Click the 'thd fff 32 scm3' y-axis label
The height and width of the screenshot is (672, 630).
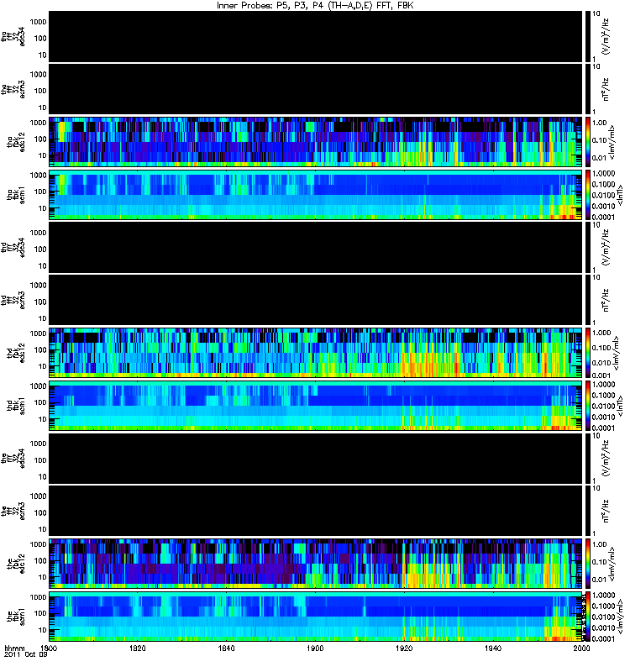click(13, 300)
